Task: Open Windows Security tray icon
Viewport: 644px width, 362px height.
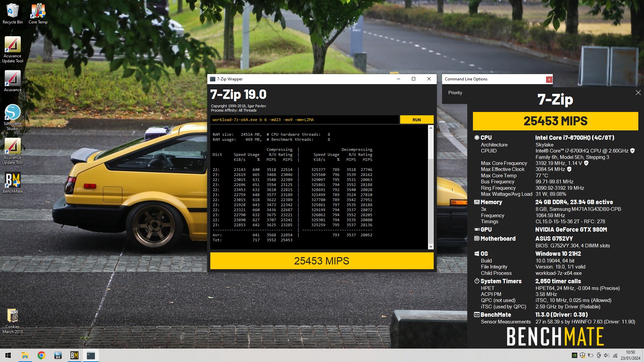Action: [582, 355]
